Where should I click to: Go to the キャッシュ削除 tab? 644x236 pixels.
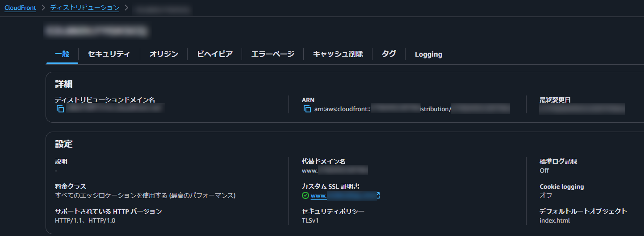(338, 54)
